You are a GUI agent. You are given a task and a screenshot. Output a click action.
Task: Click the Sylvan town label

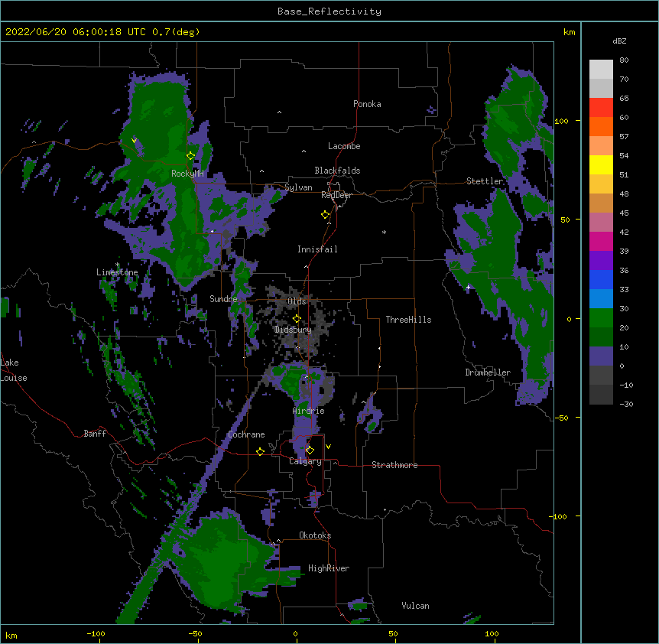(x=298, y=187)
